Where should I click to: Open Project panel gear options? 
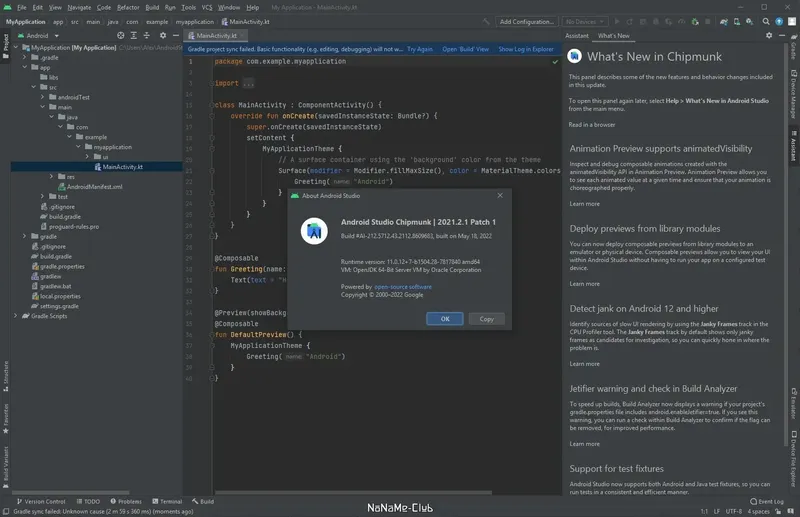pyautogui.click(x=163, y=36)
